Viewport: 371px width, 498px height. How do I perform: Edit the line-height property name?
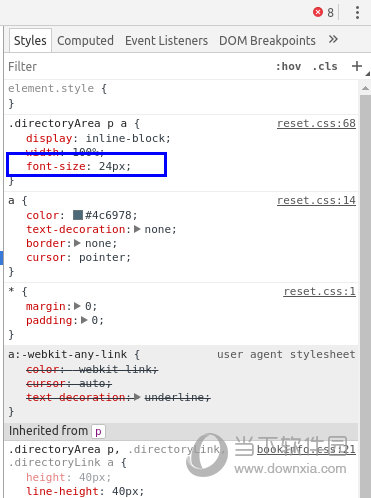[62, 491]
